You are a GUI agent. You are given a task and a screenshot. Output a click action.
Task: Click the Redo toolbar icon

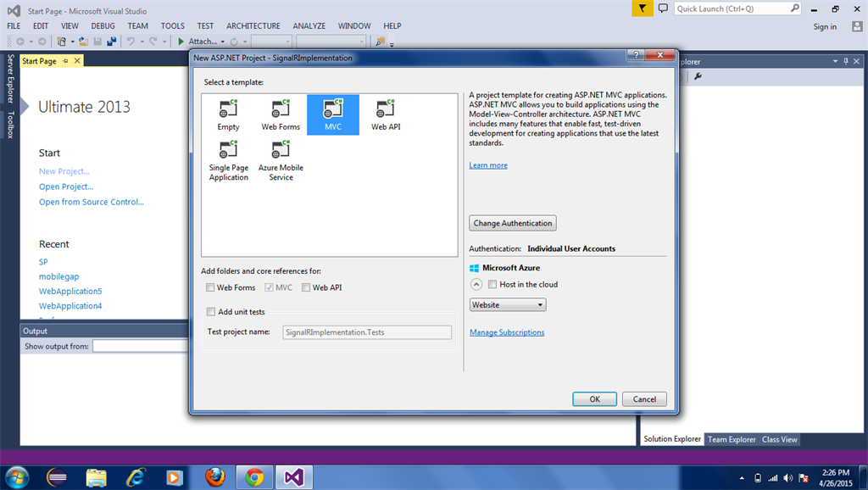[153, 42]
